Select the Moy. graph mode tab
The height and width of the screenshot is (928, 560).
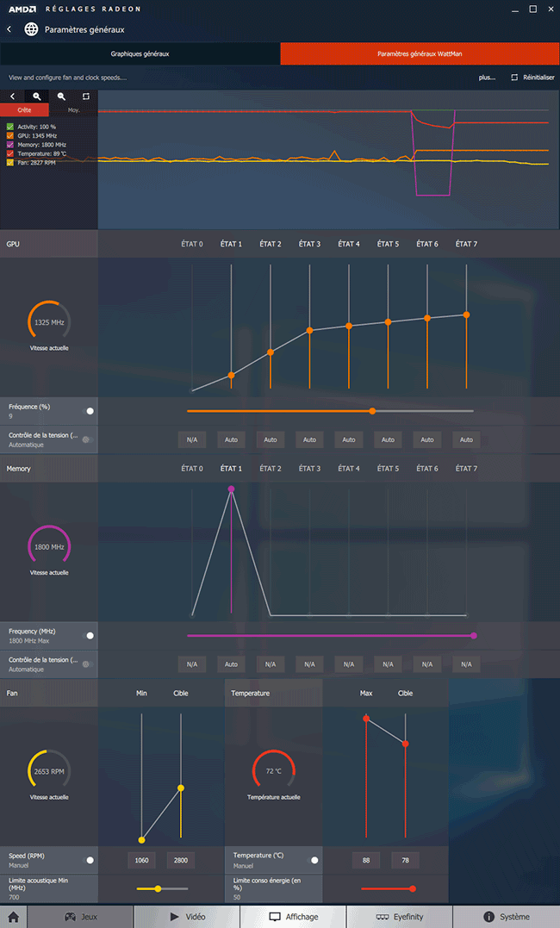tap(73, 110)
